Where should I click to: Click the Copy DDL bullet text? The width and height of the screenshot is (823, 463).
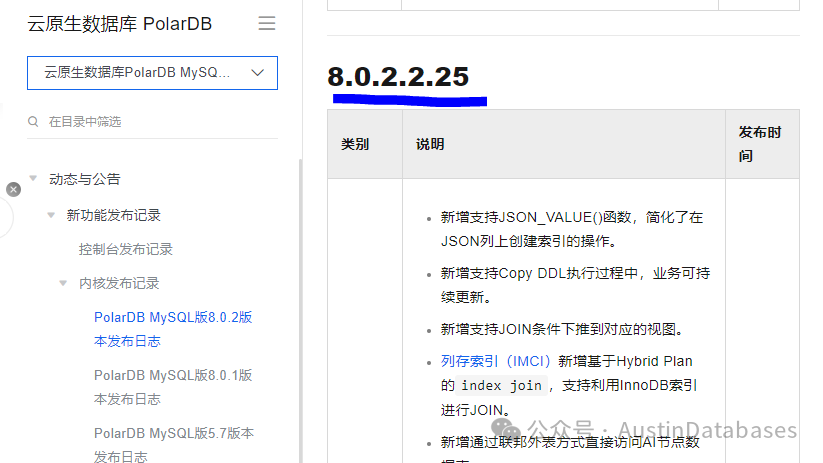tap(575, 285)
